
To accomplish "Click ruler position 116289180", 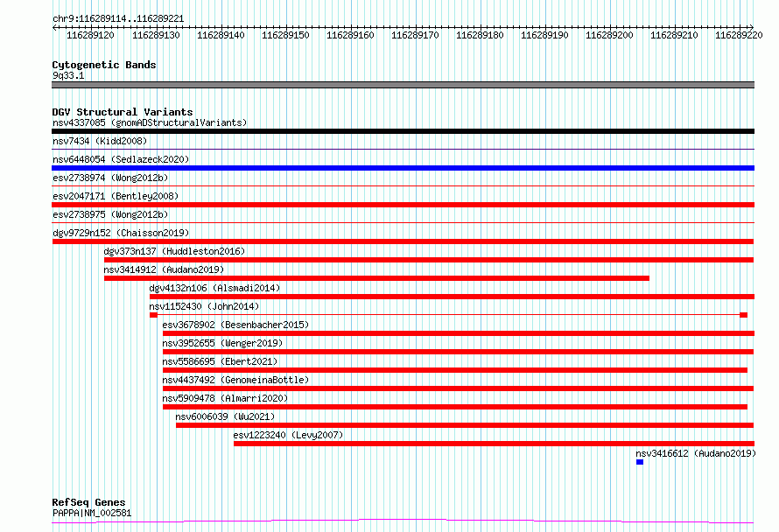I will pos(480,35).
